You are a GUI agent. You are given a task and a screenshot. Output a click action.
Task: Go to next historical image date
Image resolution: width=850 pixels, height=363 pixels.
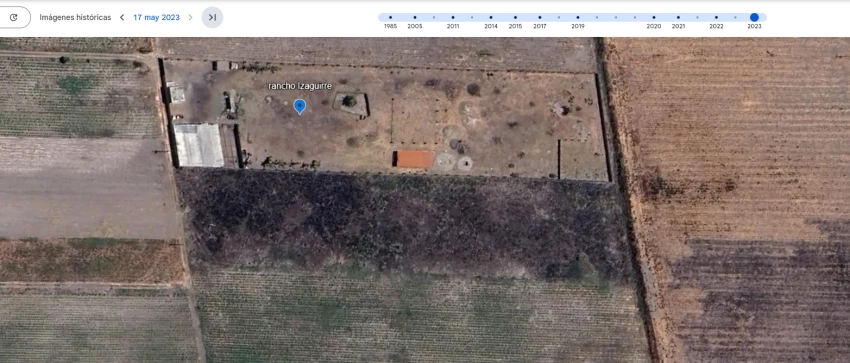click(x=190, y=17)
